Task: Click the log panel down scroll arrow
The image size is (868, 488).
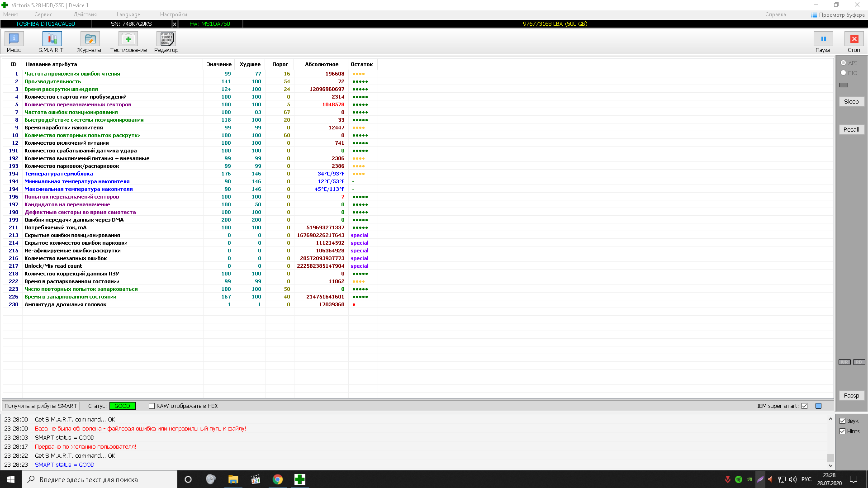Action: (x=830, y=465)
